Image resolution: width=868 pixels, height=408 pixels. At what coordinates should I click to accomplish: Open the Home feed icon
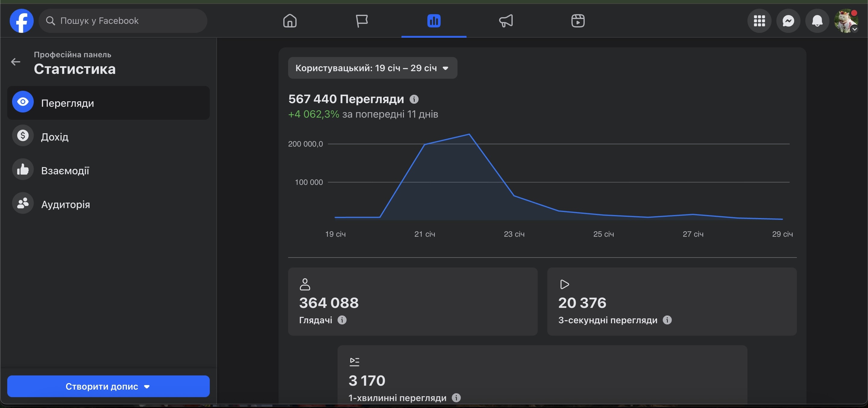(x=290, y=21)
